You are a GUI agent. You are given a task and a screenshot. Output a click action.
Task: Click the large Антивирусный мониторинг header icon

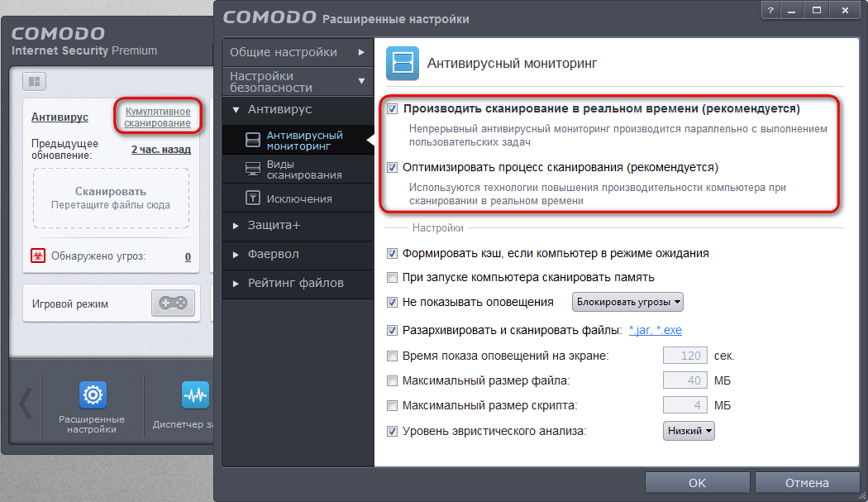[x=403, y=63]
